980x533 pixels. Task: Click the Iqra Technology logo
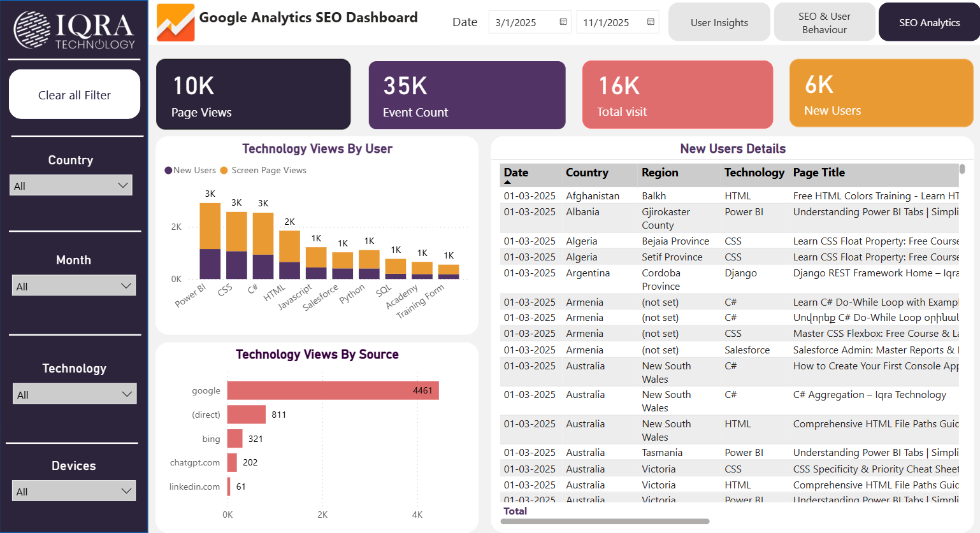(x=75, y=30)
